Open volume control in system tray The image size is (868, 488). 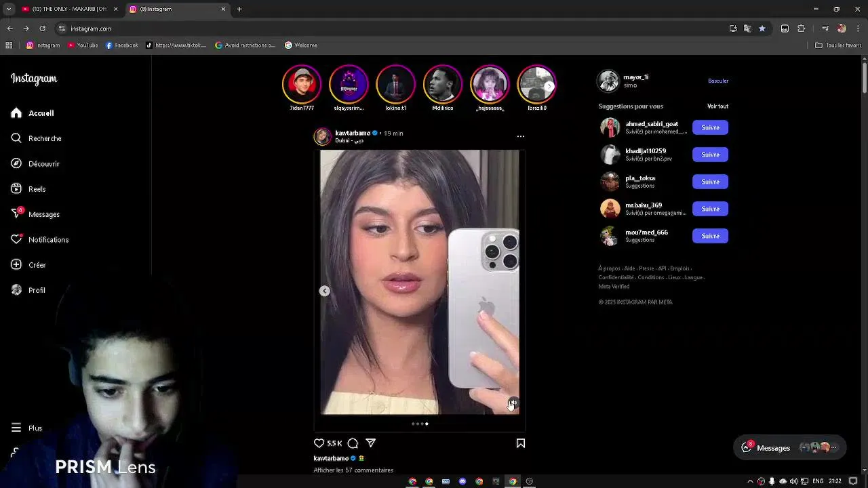(x=793, y=482)
